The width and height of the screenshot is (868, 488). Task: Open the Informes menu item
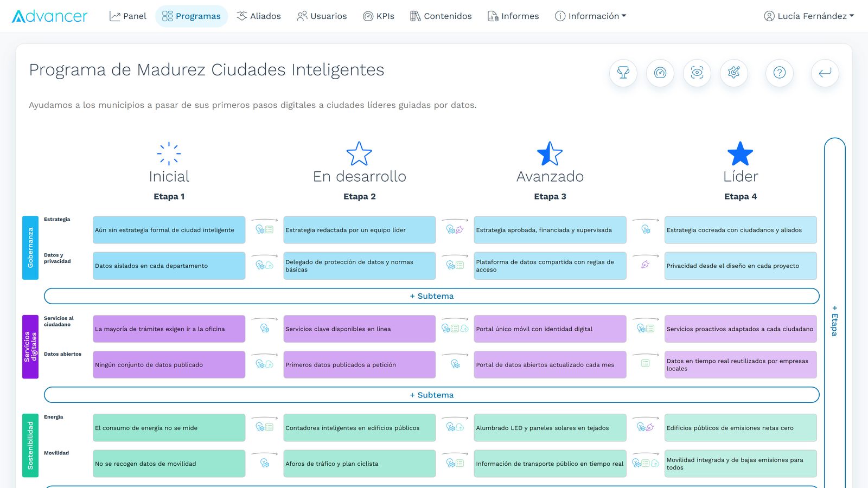(x=513, y=16)
